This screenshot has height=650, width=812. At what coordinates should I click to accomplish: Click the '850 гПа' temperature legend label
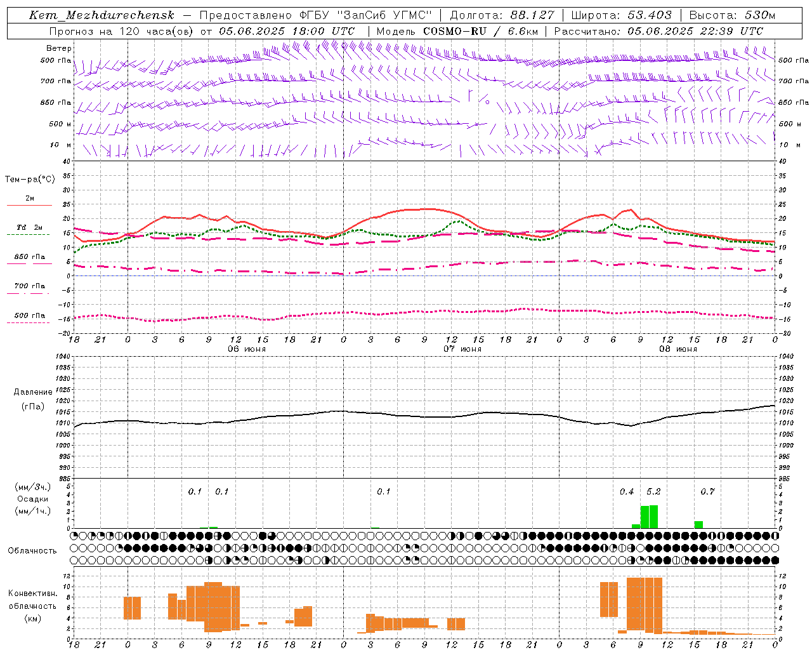point(30,257)
